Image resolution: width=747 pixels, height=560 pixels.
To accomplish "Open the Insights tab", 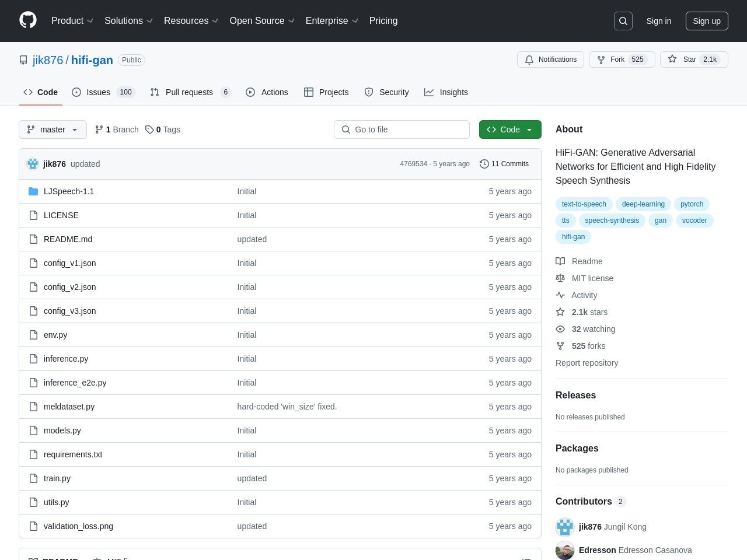I will [446, 92].
